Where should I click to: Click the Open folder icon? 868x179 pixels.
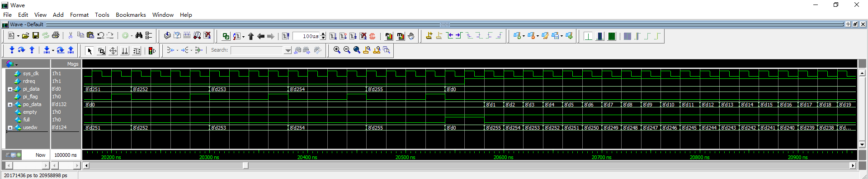click(x=25, y=36)
